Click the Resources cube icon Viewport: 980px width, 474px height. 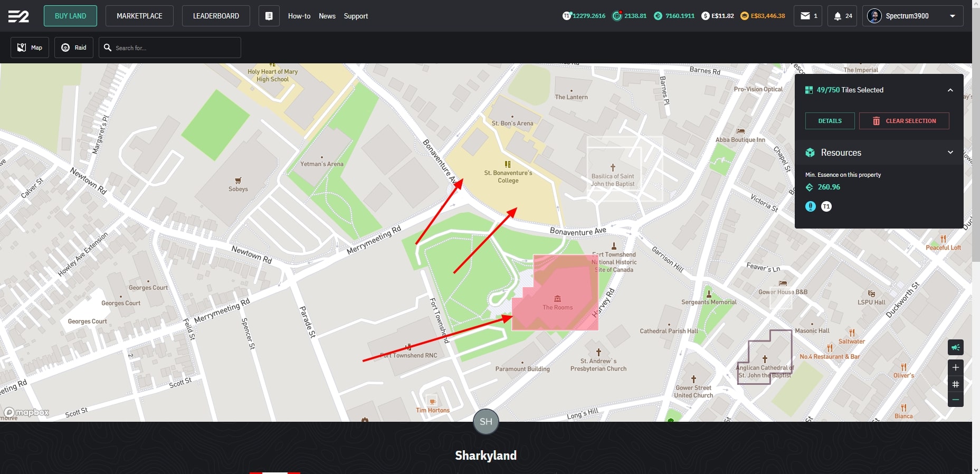tap(810, 153)
